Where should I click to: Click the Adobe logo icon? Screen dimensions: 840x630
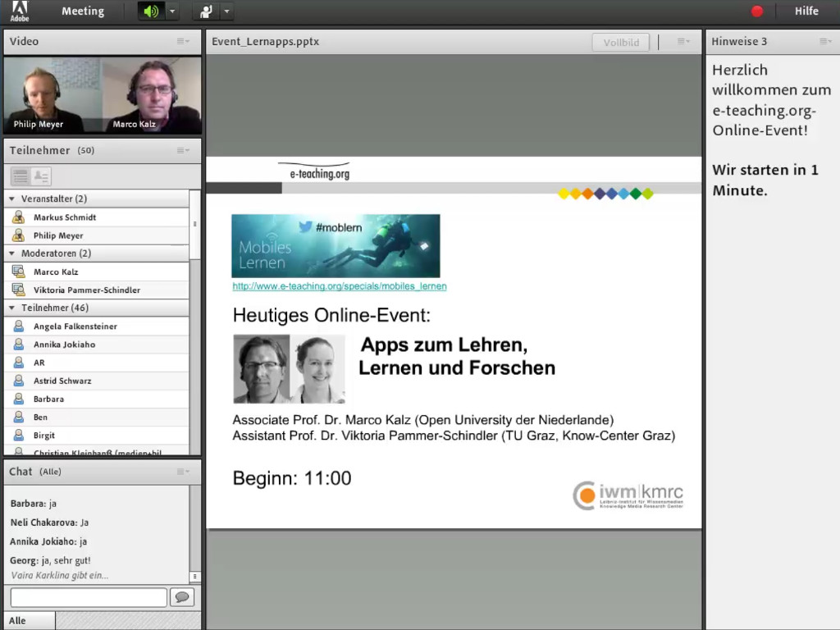20,11
